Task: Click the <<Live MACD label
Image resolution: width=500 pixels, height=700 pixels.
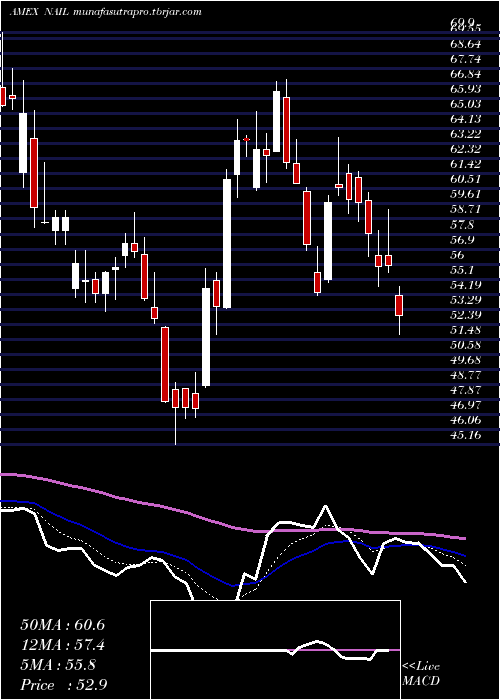Action: coord(421,674)
